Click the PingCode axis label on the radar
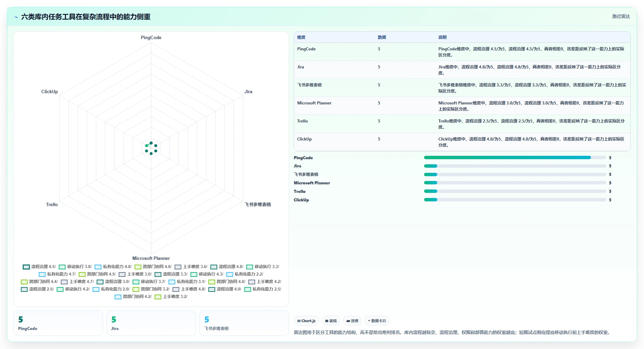 tap(151, 37)
